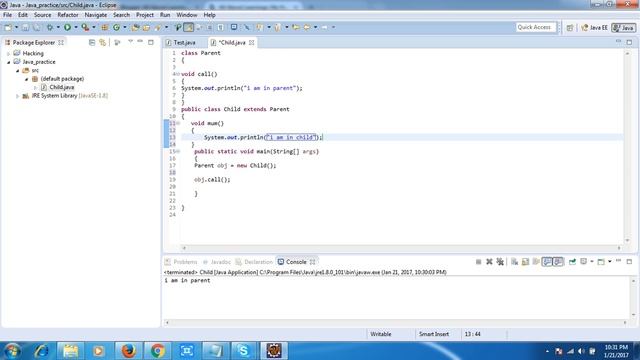Open the Edit menu

pos(23,15)
